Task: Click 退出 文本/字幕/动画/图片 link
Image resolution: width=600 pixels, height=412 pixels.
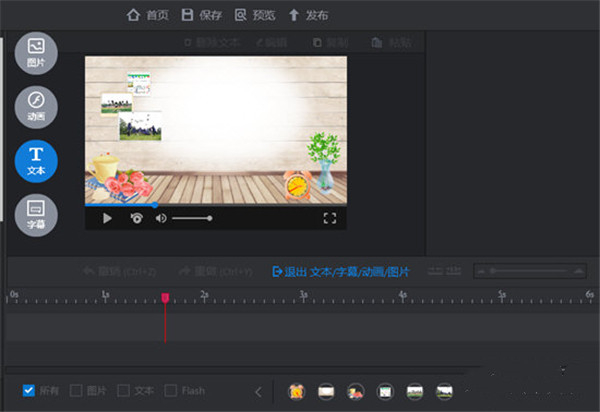Action: pos(340,271)
